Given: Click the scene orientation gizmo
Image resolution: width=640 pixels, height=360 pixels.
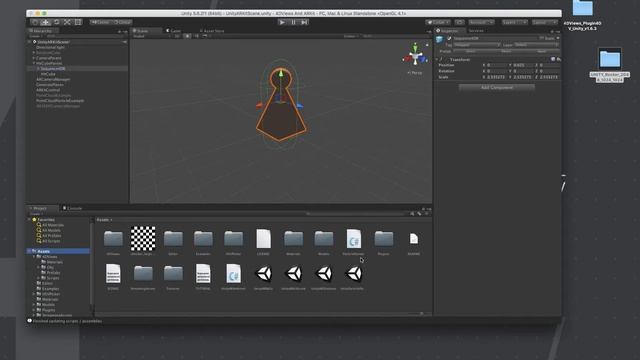Looking at the screenshot, I should click(x=415, y=55).
